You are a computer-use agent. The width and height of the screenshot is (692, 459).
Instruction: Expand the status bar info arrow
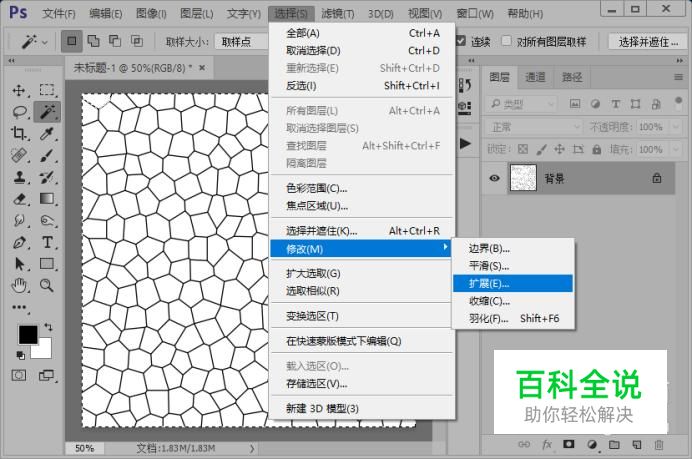(252, 448)
